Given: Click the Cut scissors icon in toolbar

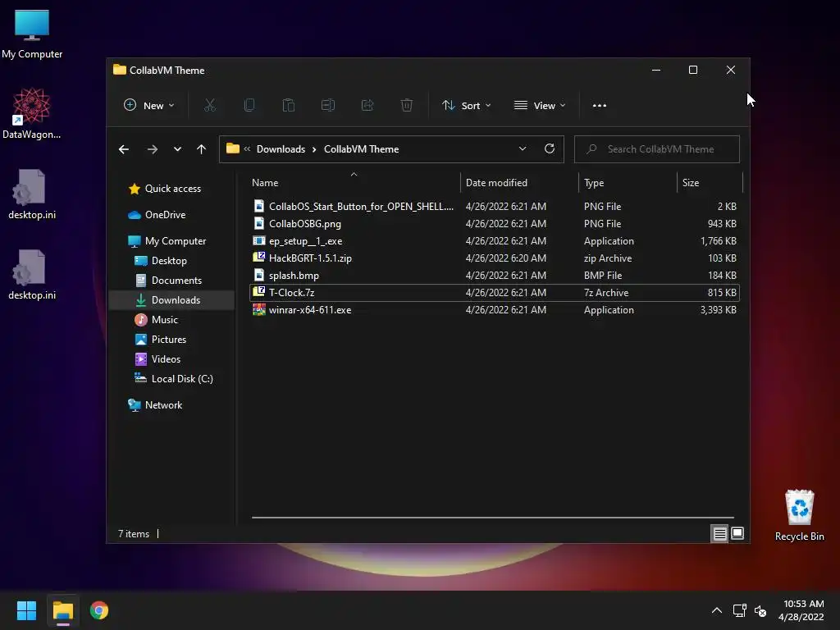Looking at the screenshot, I should [209, 106].
